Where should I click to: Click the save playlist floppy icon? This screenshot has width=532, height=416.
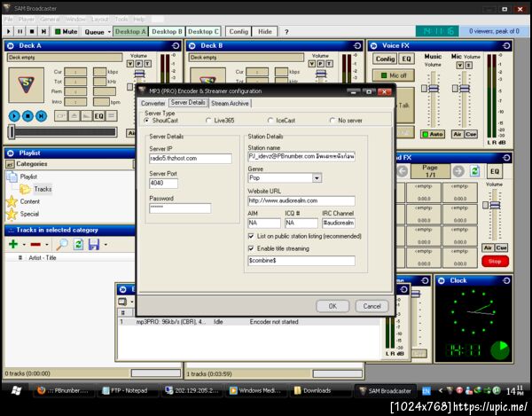(94, 244)
